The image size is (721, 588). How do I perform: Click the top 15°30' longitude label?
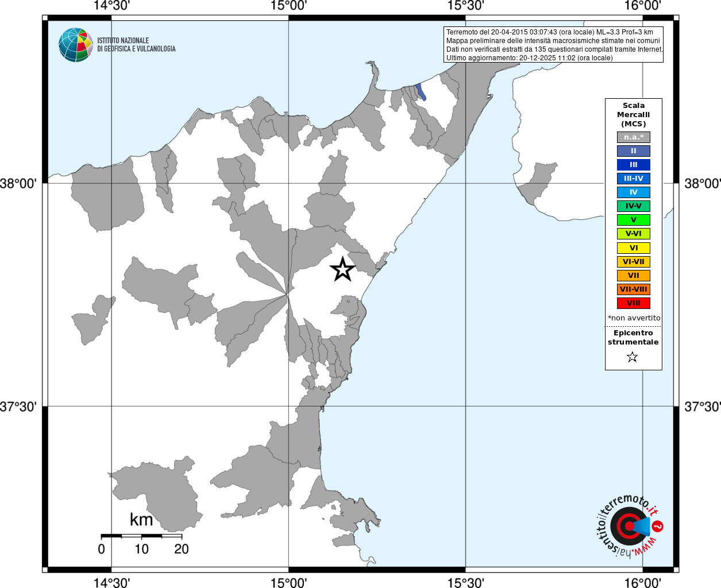click(465, 6)
